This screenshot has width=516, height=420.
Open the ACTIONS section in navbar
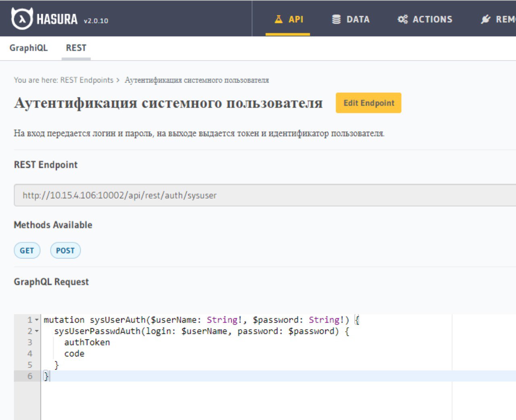pyautogui.click(x=425, y=19)
